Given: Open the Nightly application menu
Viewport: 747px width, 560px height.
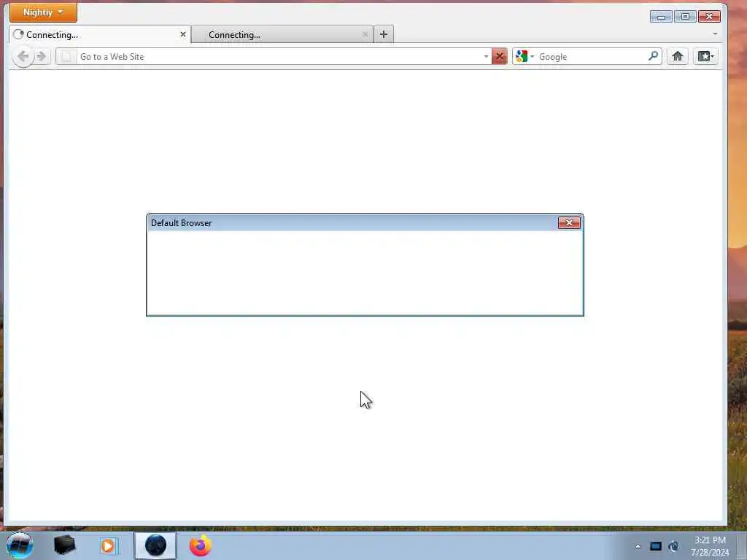Looking at the screenshot, I should click(x=43, y=12).
